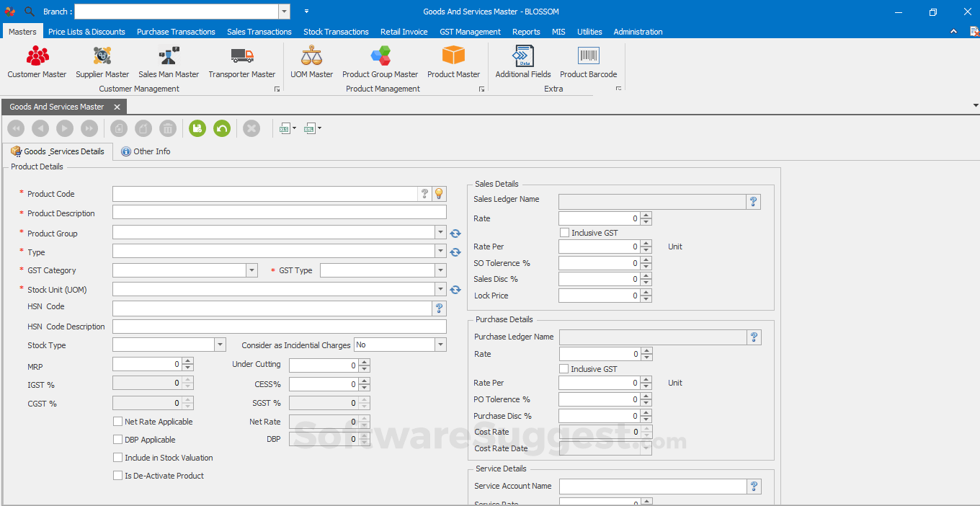
Task: Open Product Group Master
Action: (380, 56)
